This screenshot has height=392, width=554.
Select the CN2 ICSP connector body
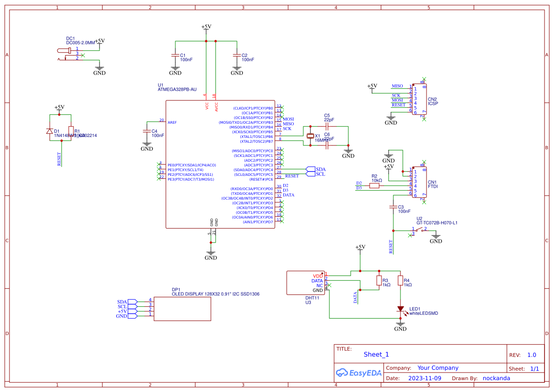pos(419,100)
